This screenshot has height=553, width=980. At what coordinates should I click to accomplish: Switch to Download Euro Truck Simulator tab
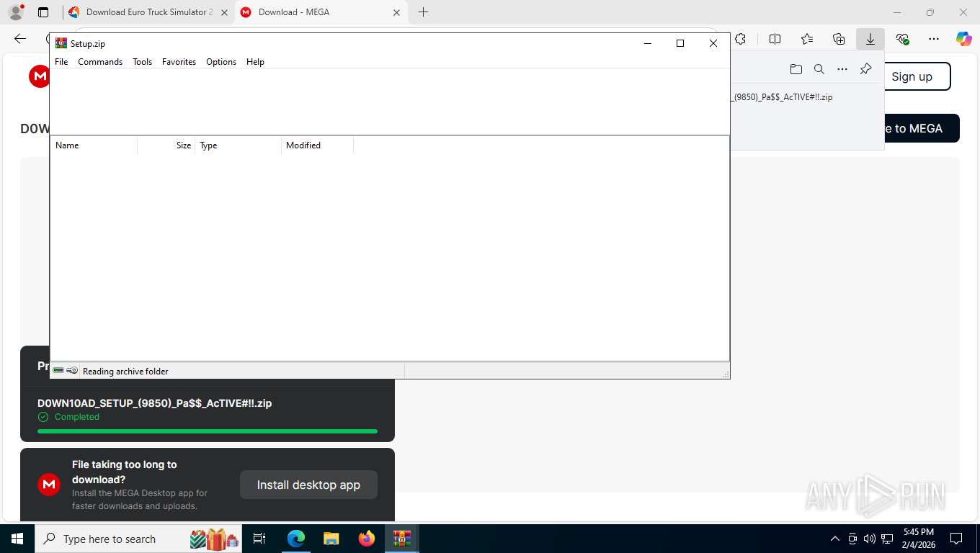tap(148, 12)
